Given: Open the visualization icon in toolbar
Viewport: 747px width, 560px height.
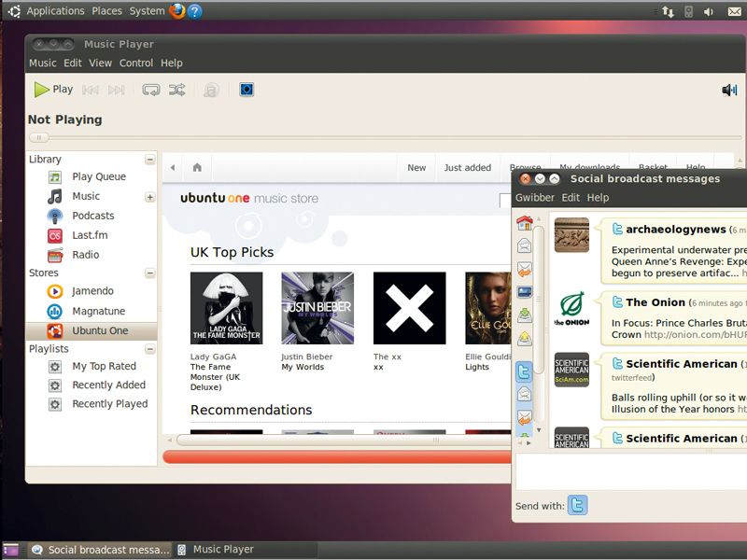Looking at the screenshot, I should click(x=247, y=90).
